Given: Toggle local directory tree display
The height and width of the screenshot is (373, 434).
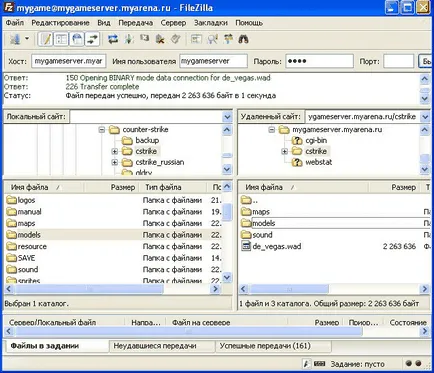Looking at the screenshot, I should 61,39.
